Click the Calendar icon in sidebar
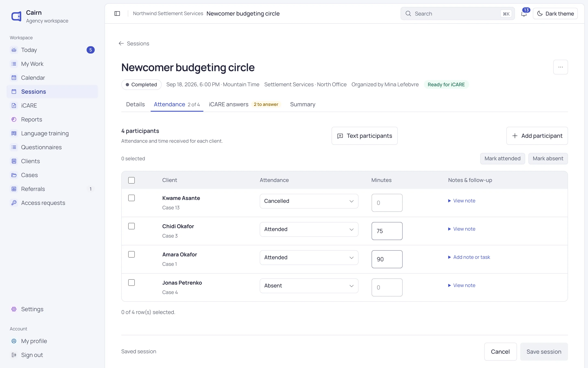Image resolution: width=588 pixels, height=368 pixels. point(14,78)
